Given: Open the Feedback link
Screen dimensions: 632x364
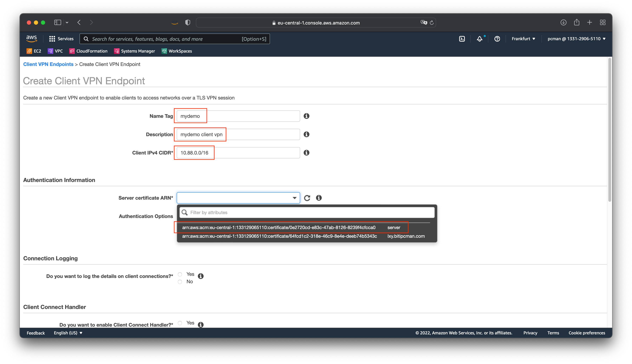Looking at the screenshot, I should tap(36, 333).
